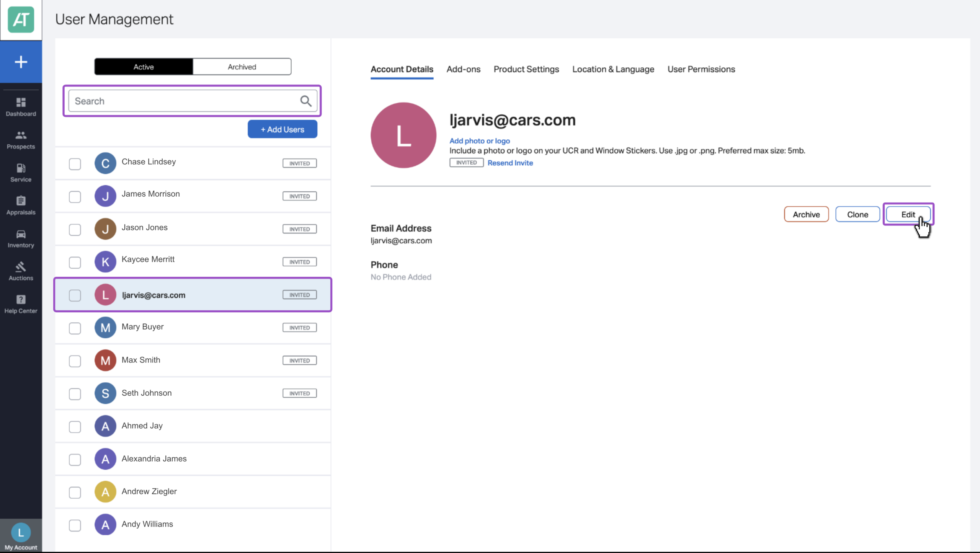Click the Resend Invite link
Image resolution: width=980 pixels, height=553 pixels.
click(510, 163)
